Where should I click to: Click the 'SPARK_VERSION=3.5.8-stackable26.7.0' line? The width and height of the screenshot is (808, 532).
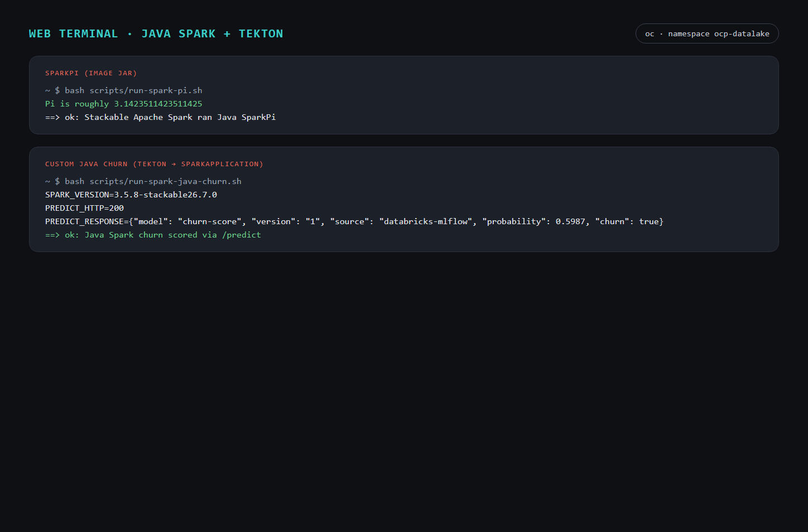(x=131, y=195)
